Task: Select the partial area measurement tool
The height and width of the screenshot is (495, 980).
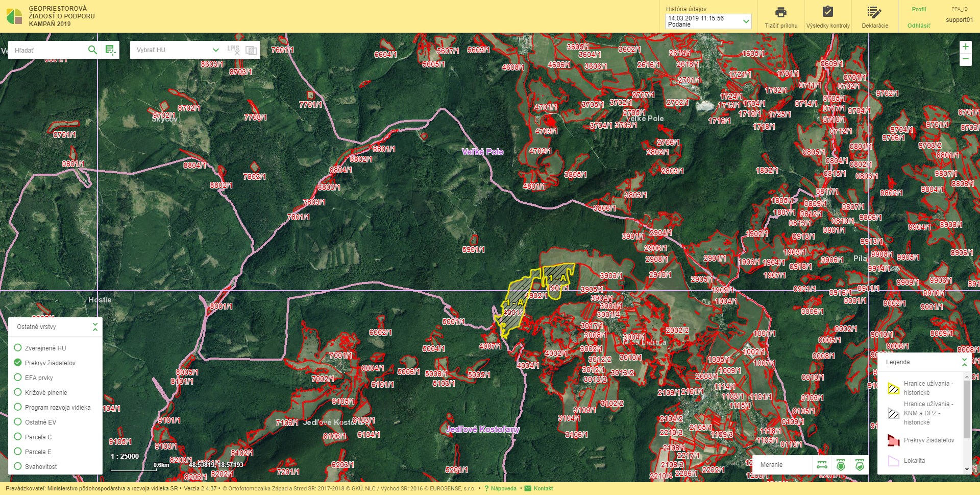Action: coord(860,465)
